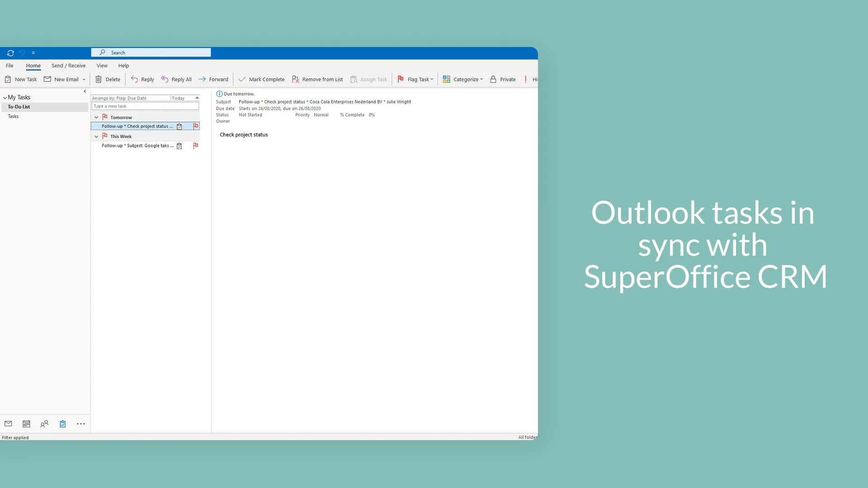
Task: Toggle flag on Check project status task
Action: 196,127
